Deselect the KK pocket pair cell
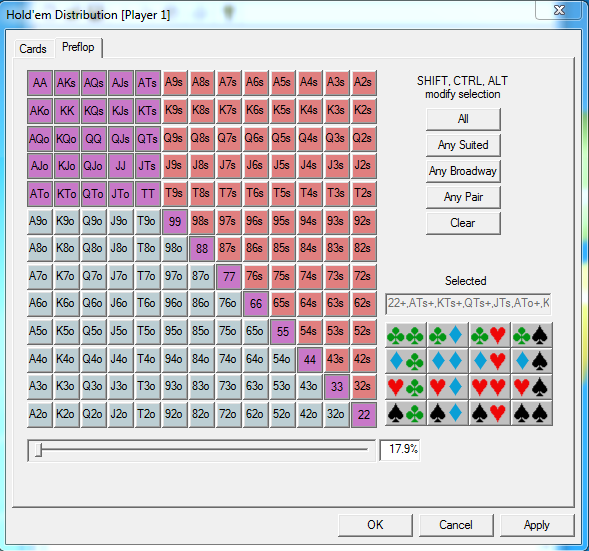 tap(67, 111)
